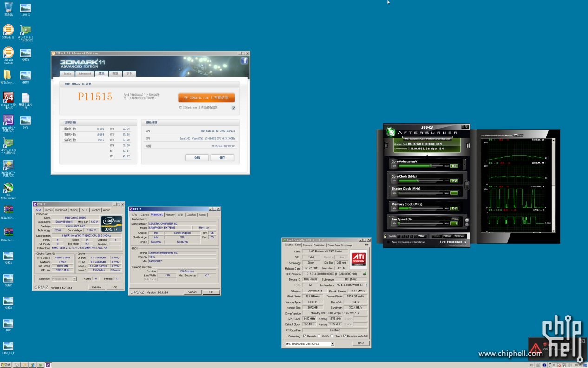
Task: Toggle the PhysX checkbox in GPU-Z
Action: click(x=332, y=336)
